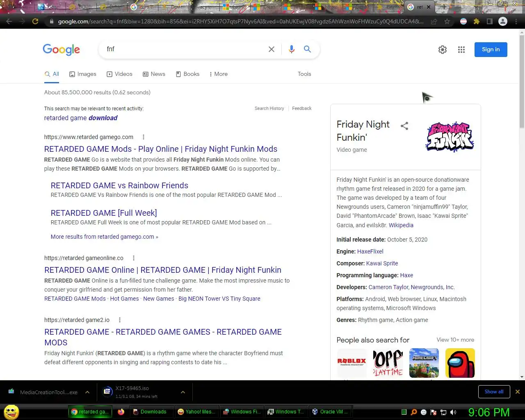Click smiley face Start button

tap(11, 412)
